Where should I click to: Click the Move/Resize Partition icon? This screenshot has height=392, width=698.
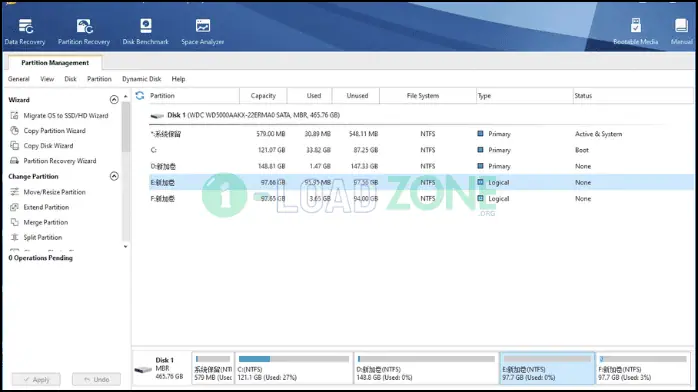(x=14, y=192)
